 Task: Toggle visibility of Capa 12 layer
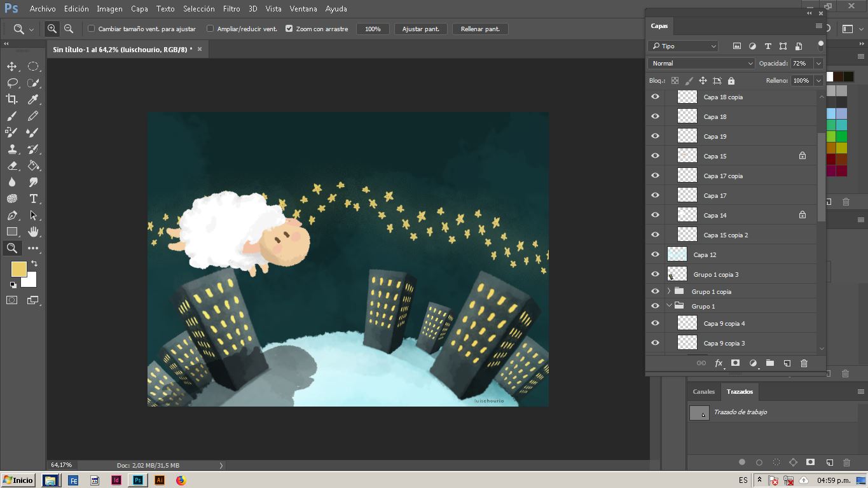[x=655, y=254]
